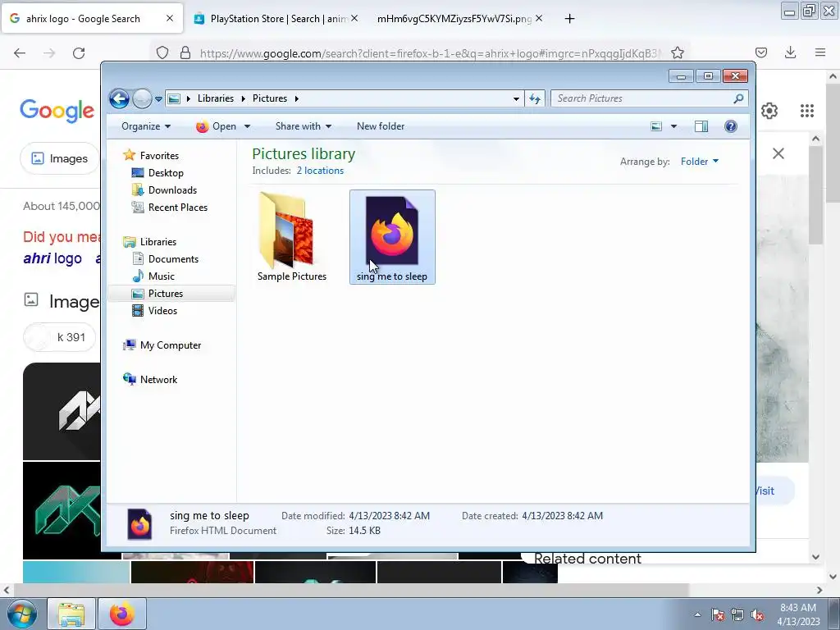Expand the address bar history dropdown
Viewport: 840px width, 630px height.
click(516, 98)
